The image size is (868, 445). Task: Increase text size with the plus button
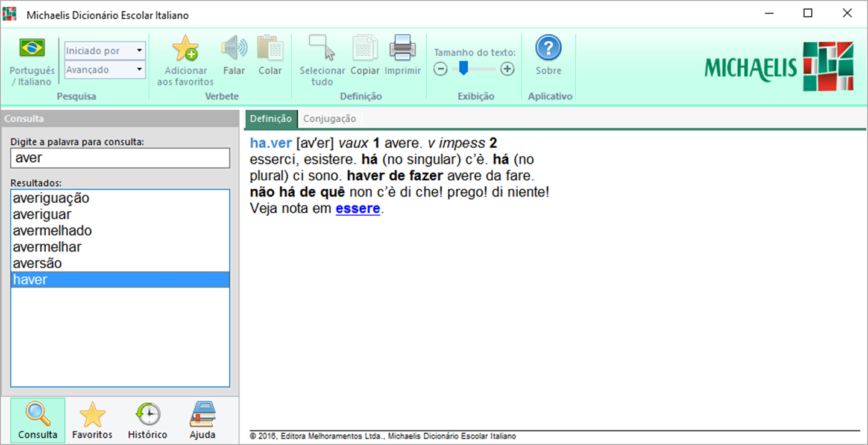(508, 69)
